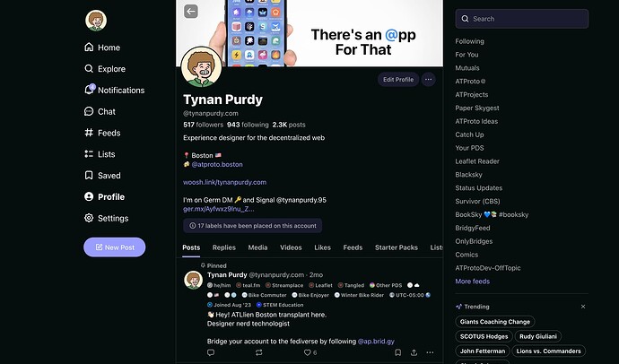Open Feeds from the sidebar
The width and height of the screenshot is (619, 364).
pyautogui.click(x=102, y=133)
